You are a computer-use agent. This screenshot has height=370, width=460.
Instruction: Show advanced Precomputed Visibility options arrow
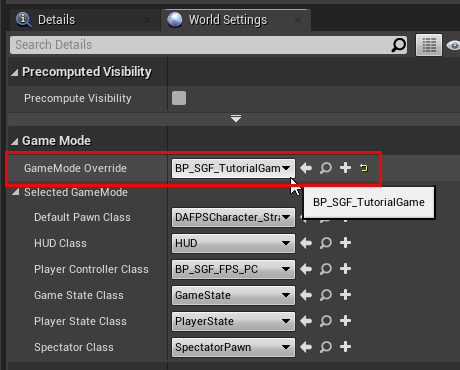tap(236, 119)
